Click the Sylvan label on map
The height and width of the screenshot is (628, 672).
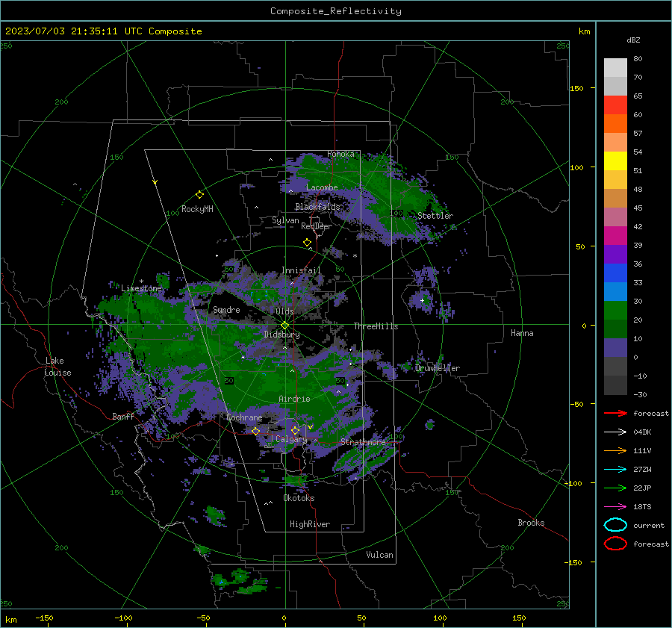(285, 220)
